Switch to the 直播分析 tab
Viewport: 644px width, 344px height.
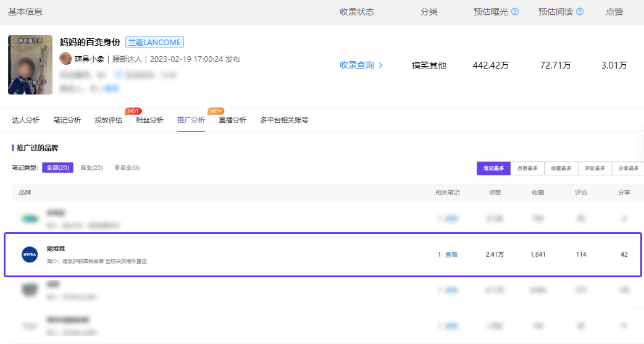[x=232, y=120]
